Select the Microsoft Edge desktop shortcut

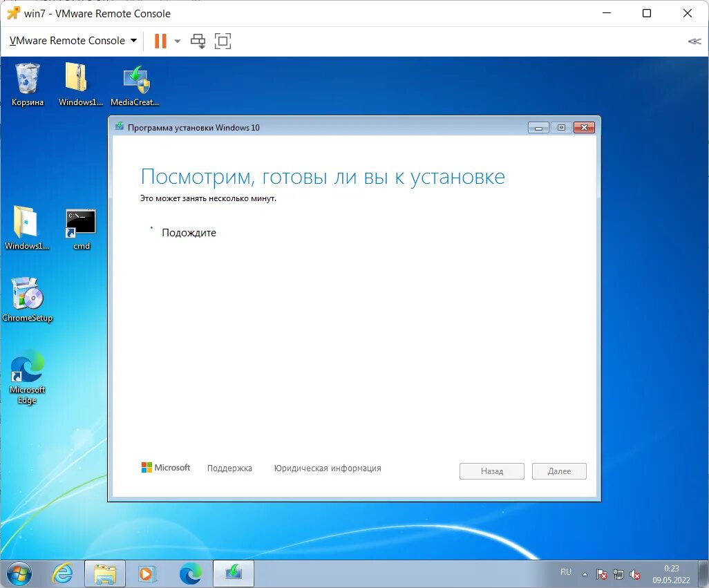pos(27,377)
